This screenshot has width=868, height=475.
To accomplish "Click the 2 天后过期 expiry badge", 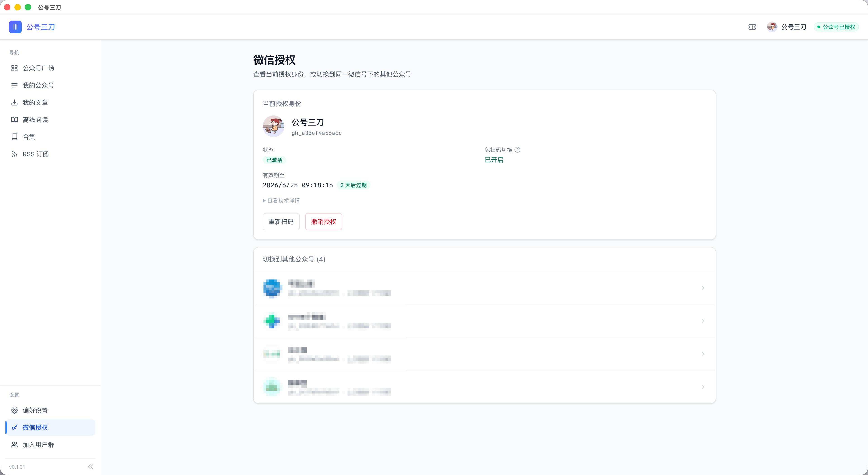I will click(354, 185).
